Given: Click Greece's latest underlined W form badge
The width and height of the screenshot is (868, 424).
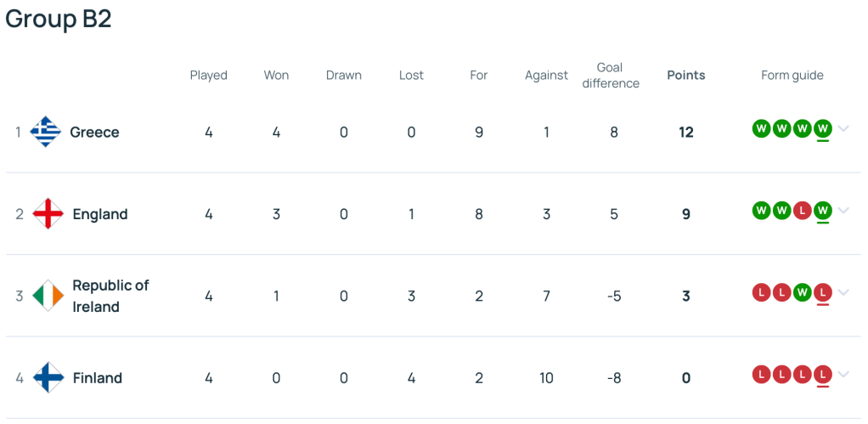Looking at the screenshot, I should (822, 128).
